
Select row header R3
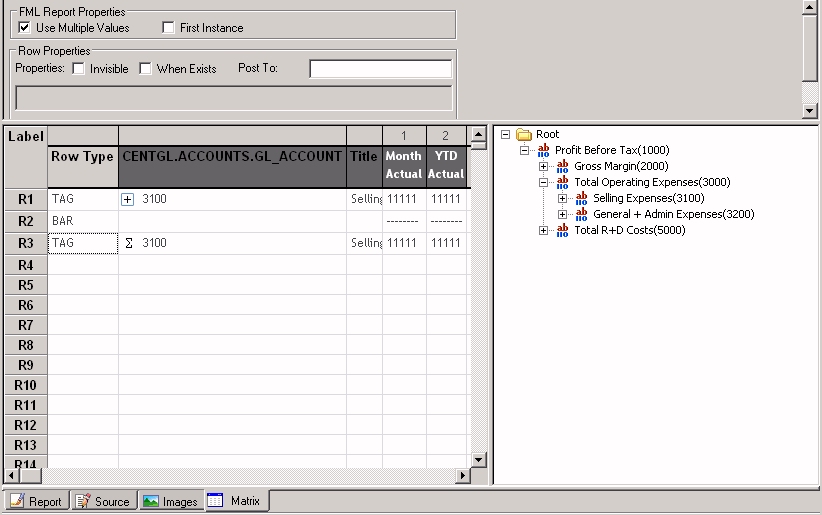(x=26, y=243)
